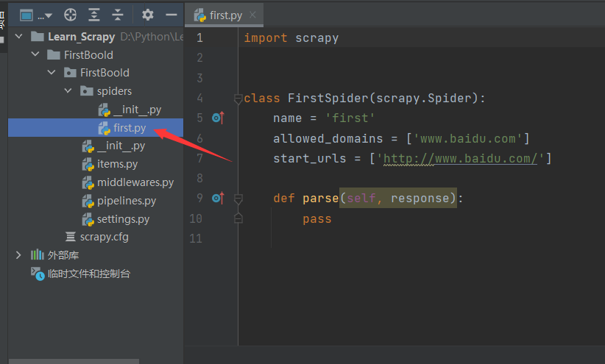Expand the 外部库 node
Viewport: 605px width, 364px height.
[x=18, y=255]
